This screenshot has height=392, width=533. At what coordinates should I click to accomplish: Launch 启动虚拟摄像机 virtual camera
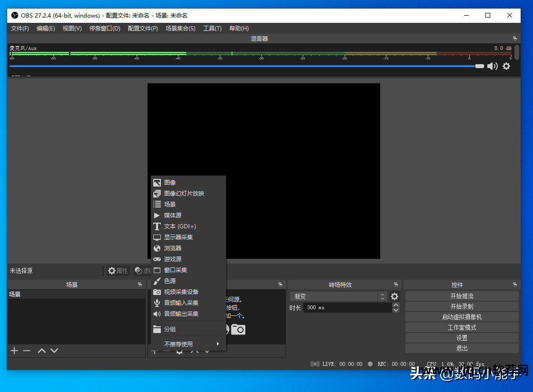[462, 317]
